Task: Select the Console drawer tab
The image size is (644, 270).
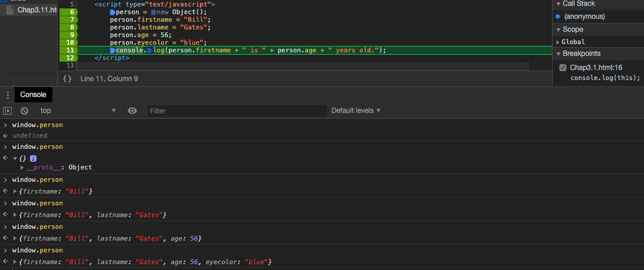Action: pos(34,95)
